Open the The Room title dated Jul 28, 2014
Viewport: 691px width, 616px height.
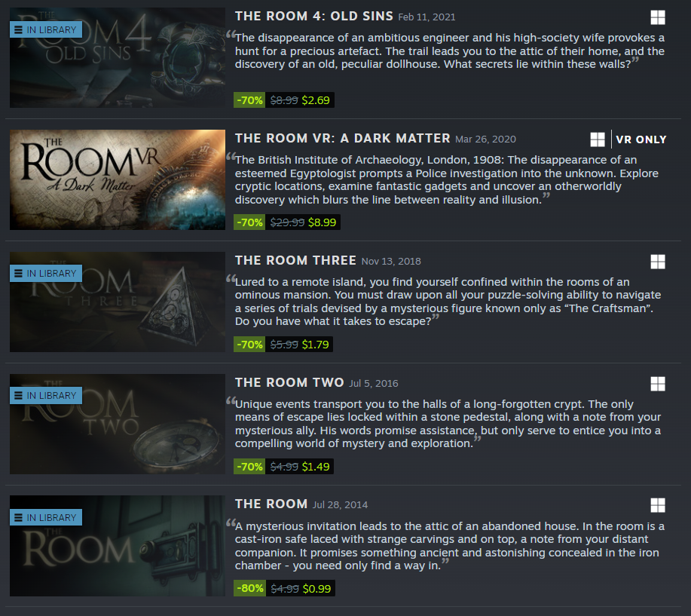271,504
